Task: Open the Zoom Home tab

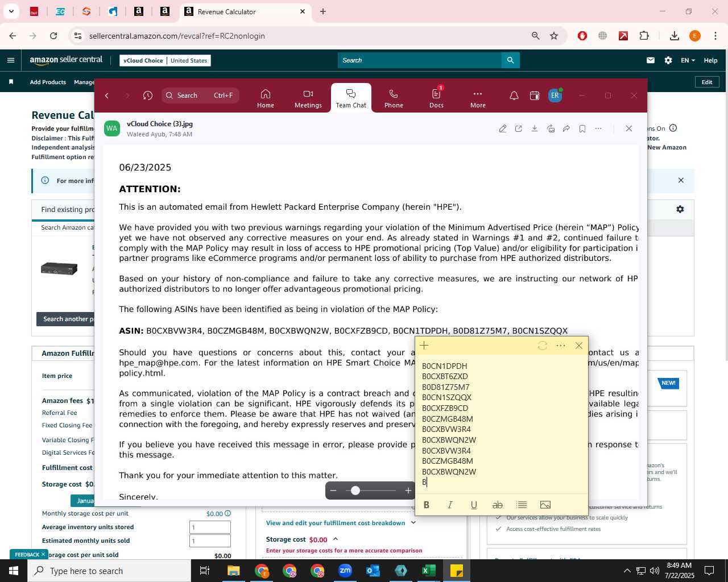Action: 265,98
